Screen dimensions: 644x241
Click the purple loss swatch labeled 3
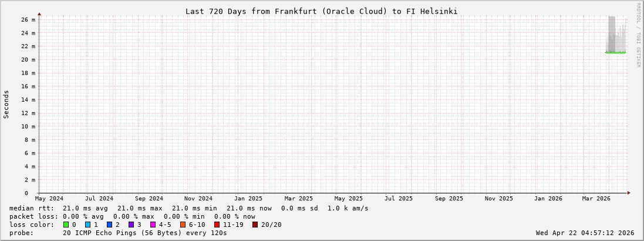[x=131, y=225]
